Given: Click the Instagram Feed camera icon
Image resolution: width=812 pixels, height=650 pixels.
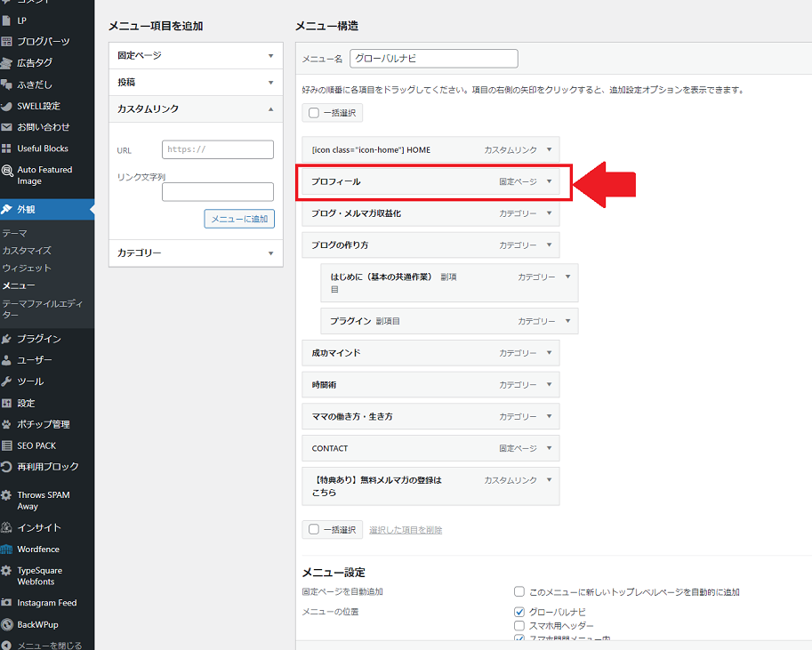Looking at the screenshot, I should (6, 603).
